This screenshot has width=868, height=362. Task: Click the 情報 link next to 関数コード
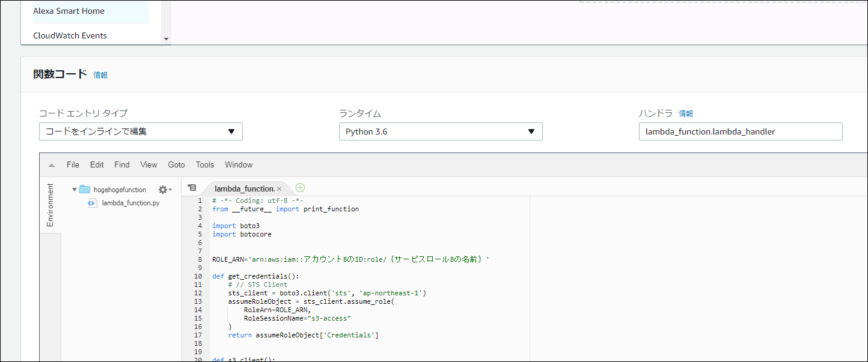coord(100,75)
